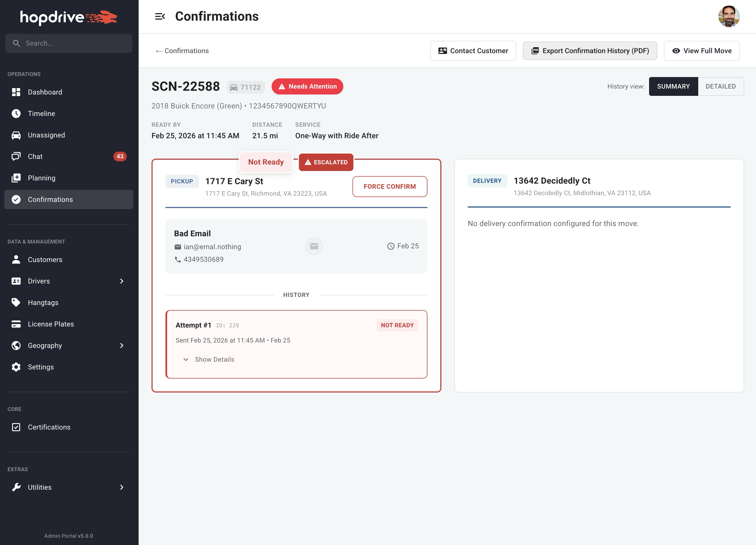756x545 pixels.
Task: Switch history view to SUMMARY
Action: tap(673, 87)
